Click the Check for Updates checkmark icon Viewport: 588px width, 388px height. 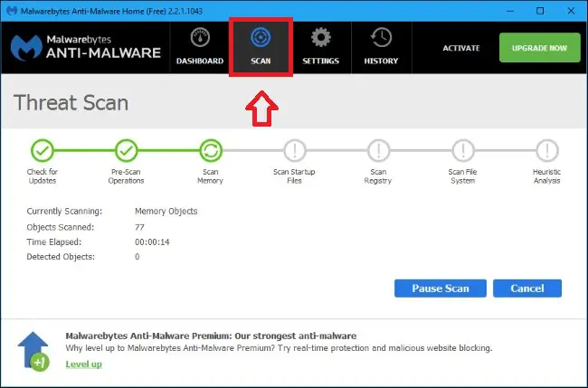(x=43, y=151)
